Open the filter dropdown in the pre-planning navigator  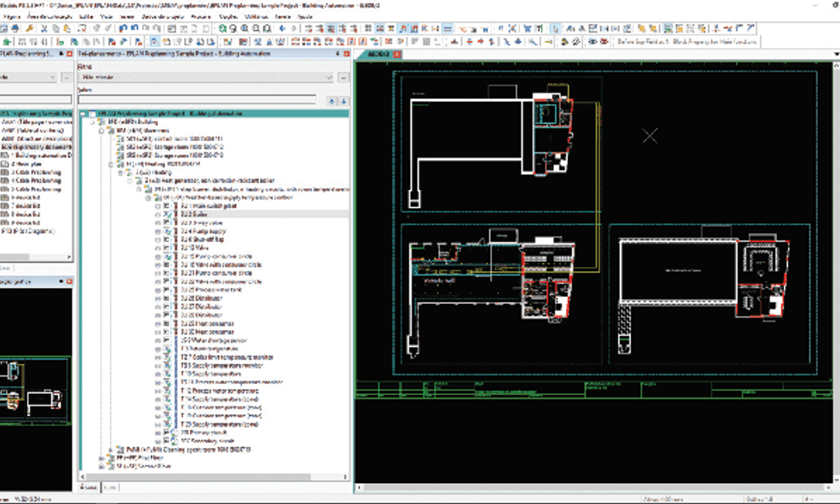coord(329,77)
